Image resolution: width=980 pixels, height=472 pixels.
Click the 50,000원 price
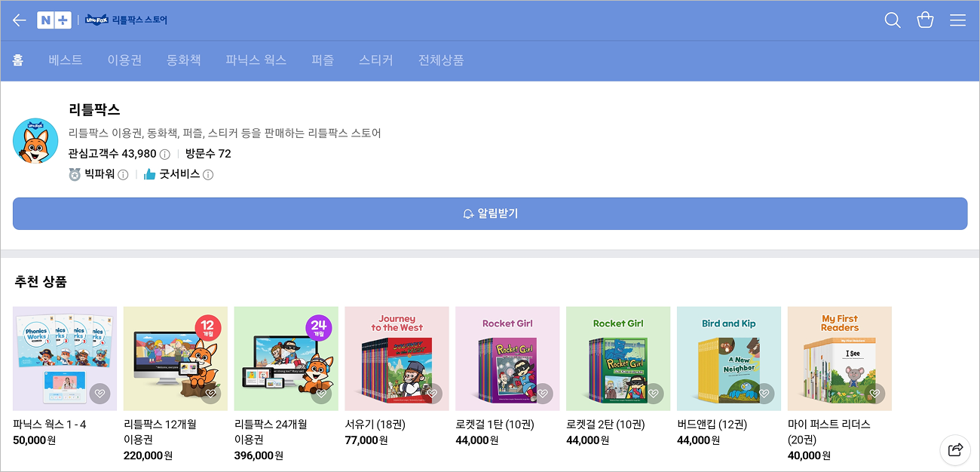click(35, 440)
